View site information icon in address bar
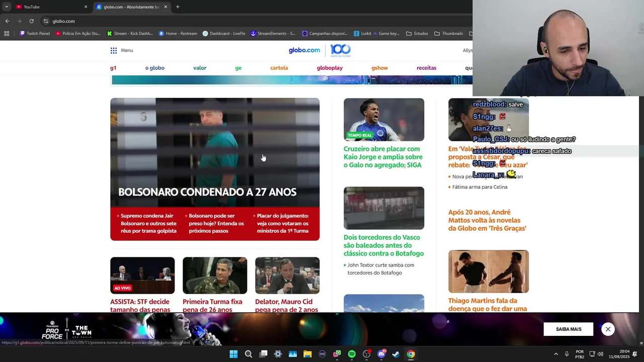 pyautogui.click(x=46, y=21)
